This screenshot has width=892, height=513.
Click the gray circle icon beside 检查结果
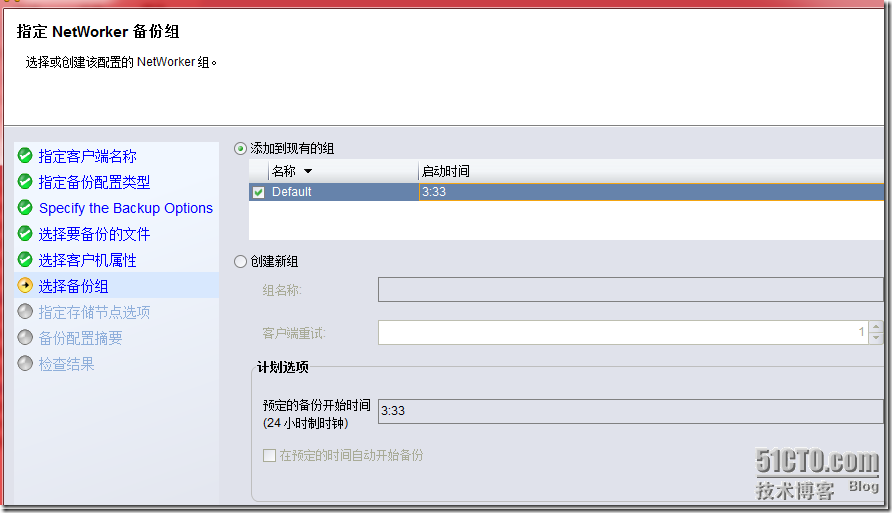25,363
